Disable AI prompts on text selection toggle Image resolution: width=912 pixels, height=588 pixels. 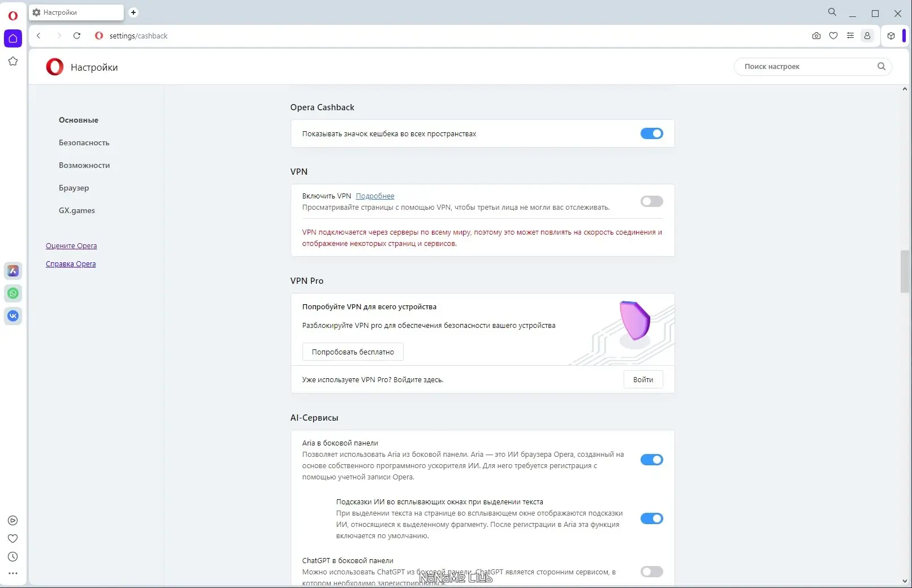(x=652, y=518)
